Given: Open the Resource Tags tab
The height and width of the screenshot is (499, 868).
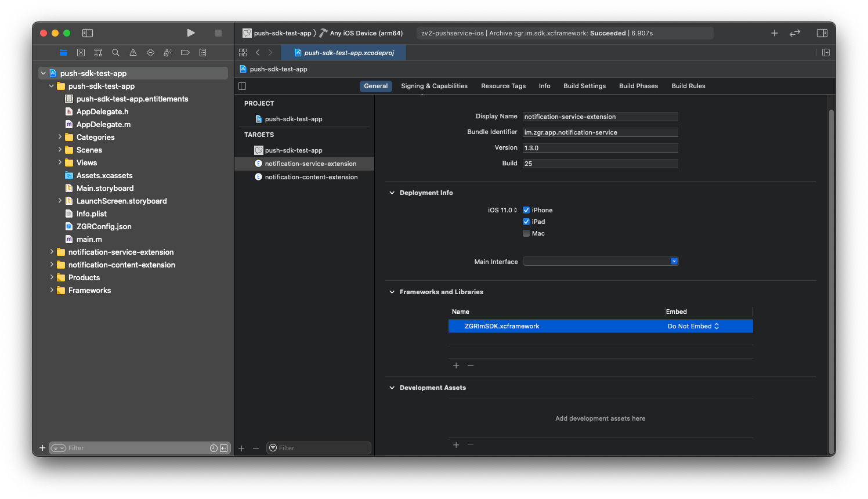Looking at the screenshot, I should coord(503,86).
